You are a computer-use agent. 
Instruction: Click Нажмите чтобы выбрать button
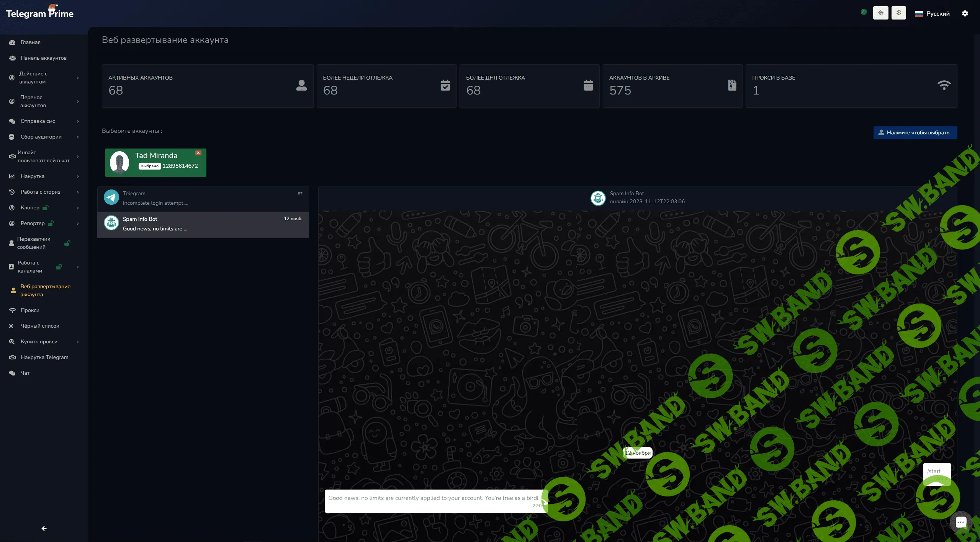tap(915, 132)
